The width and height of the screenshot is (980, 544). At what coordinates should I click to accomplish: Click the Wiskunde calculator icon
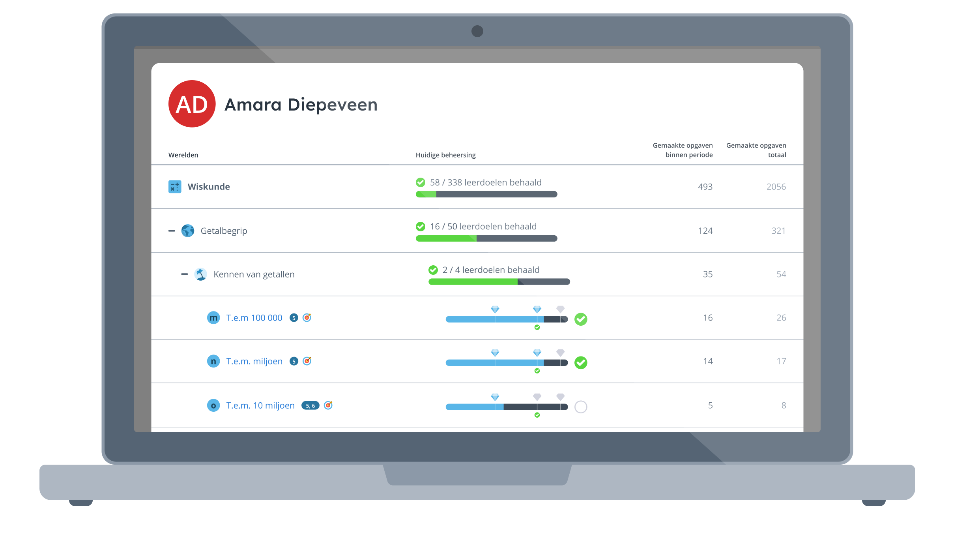coord(175,187)
